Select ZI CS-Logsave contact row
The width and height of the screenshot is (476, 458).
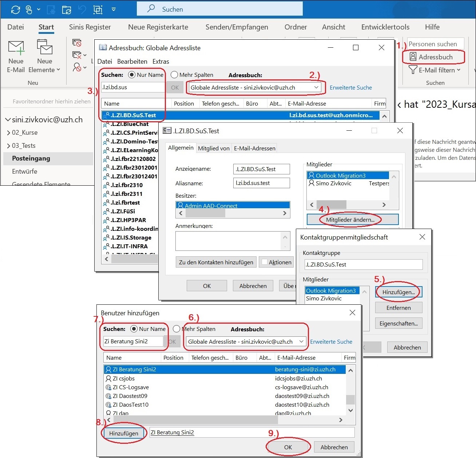(225, 387)
